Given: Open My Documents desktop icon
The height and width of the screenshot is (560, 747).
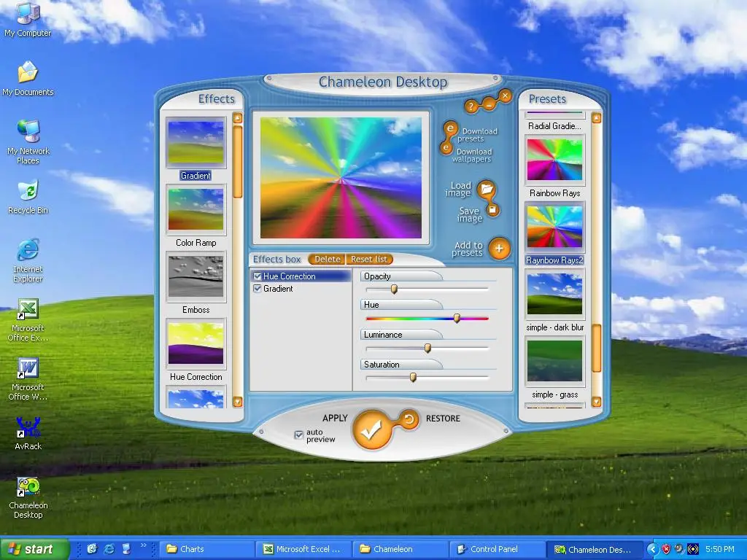Looking at the screenshot, I should tap(28, 79).
